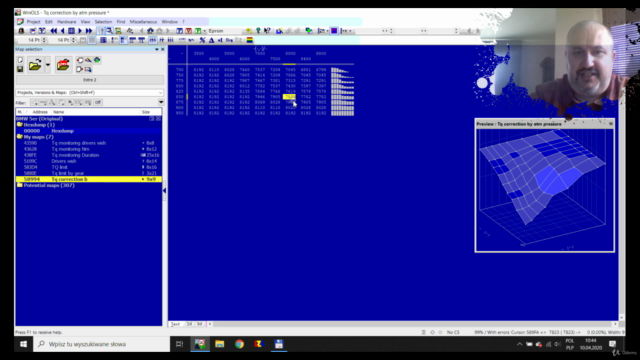This screenshot has width=640, height=360.
Task: Toggle the first filter button
Action: [x=34, y=102]
